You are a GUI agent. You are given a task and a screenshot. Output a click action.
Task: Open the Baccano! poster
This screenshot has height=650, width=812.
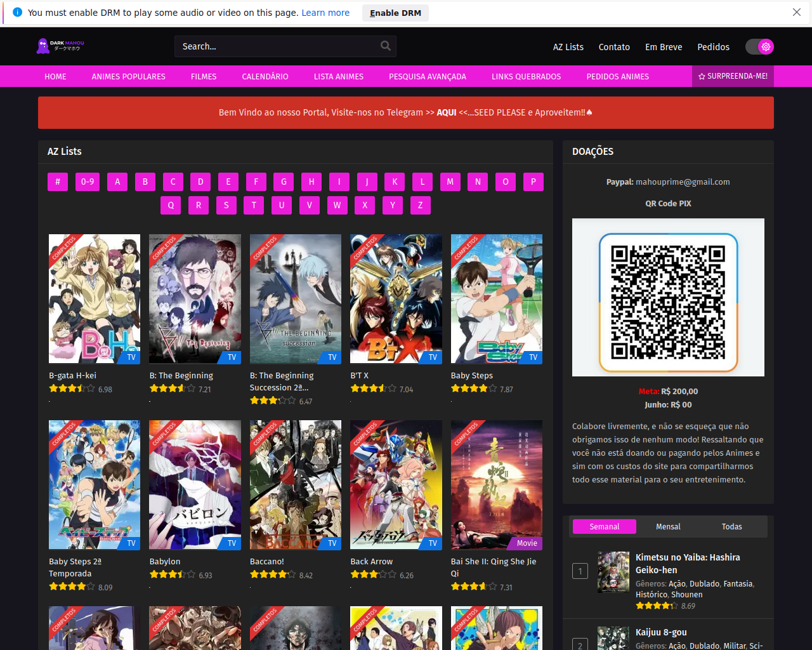click(296, 484)
